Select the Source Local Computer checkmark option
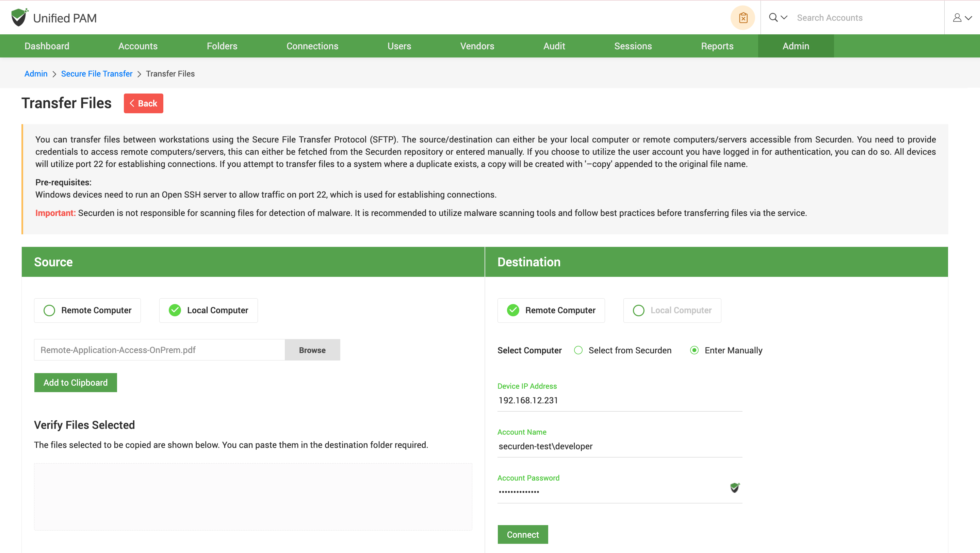 coord(175,311)
